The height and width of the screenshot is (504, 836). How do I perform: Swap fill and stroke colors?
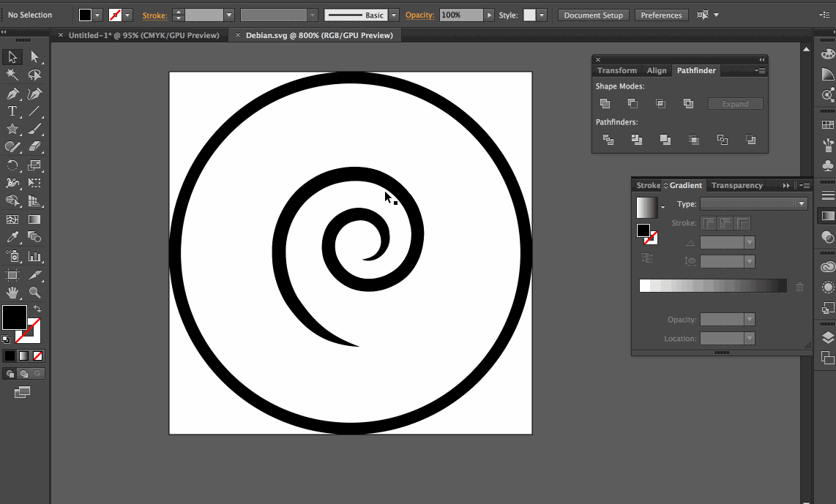pyautogui.click(x=37, y=309)
